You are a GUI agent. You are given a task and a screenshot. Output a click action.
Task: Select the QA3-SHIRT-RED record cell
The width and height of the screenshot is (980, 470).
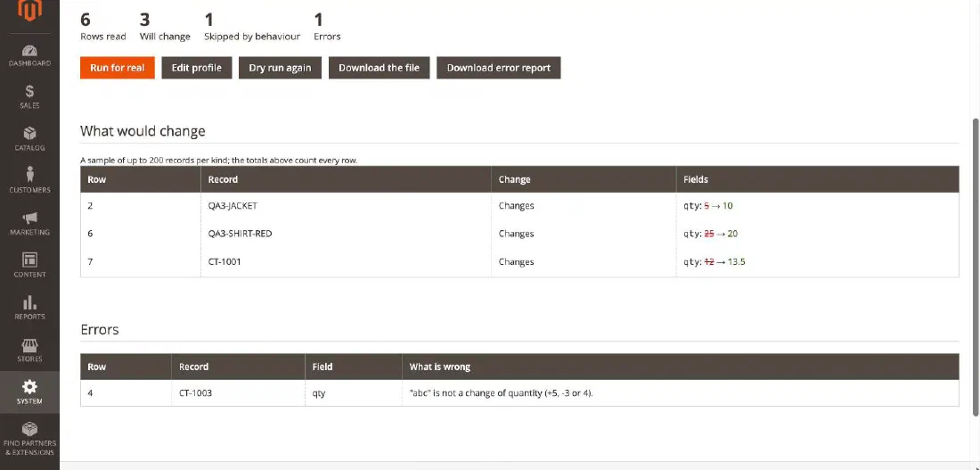[x=346, y=234]
